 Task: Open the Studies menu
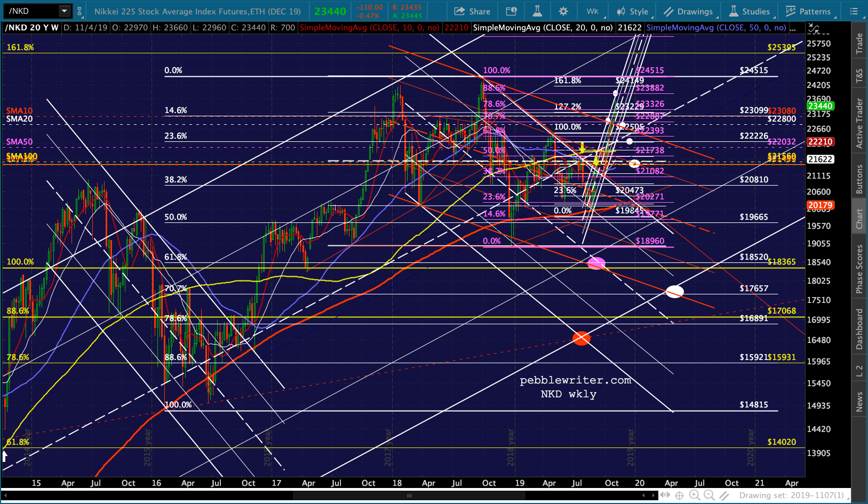[750, 11]
